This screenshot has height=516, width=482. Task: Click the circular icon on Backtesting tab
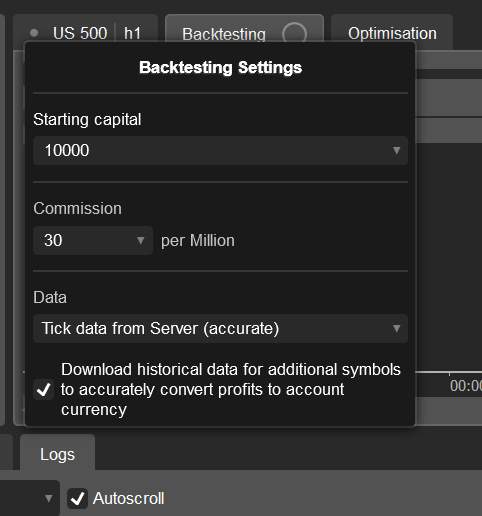[x=294, y=34]
